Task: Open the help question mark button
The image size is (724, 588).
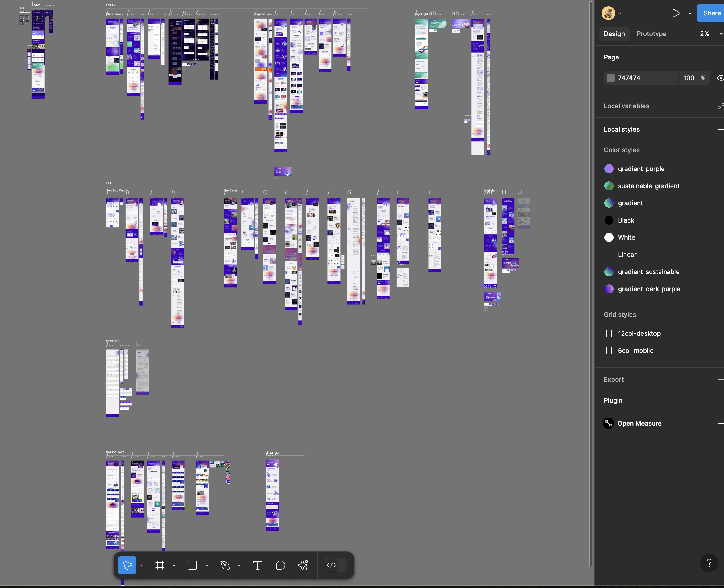Action: coord(709,563)
